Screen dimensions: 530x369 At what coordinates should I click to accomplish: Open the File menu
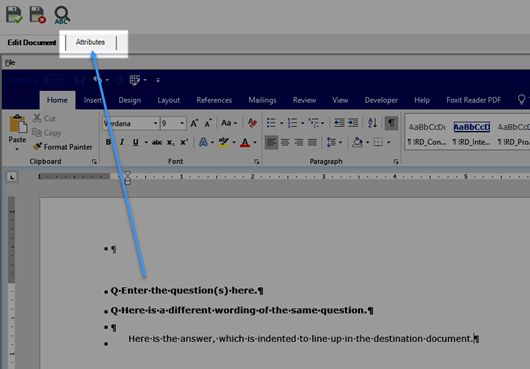tap(10, 63)
